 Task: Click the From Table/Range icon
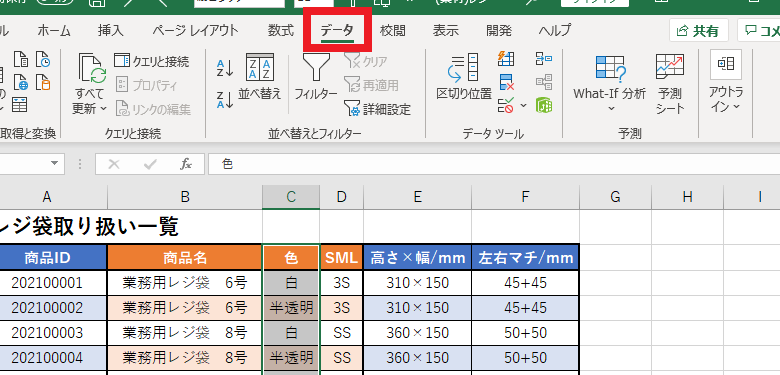[x=20, y=104]
